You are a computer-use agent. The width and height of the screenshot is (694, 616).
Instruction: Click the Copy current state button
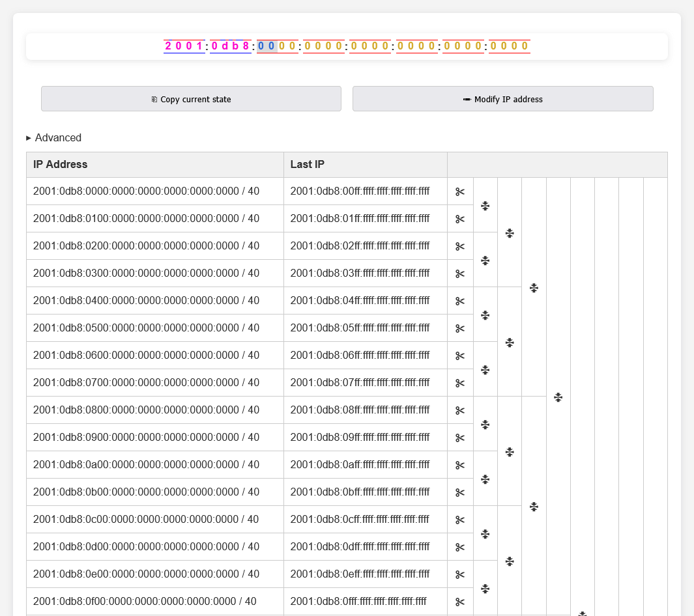tap(191, 99)
